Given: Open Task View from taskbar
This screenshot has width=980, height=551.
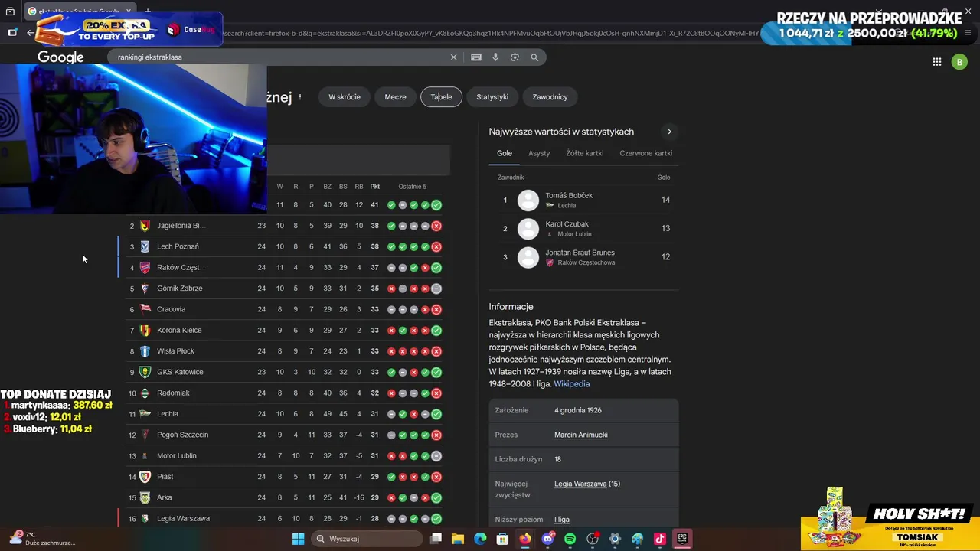Looking at the screenshot, I should (x=435, y=539).
